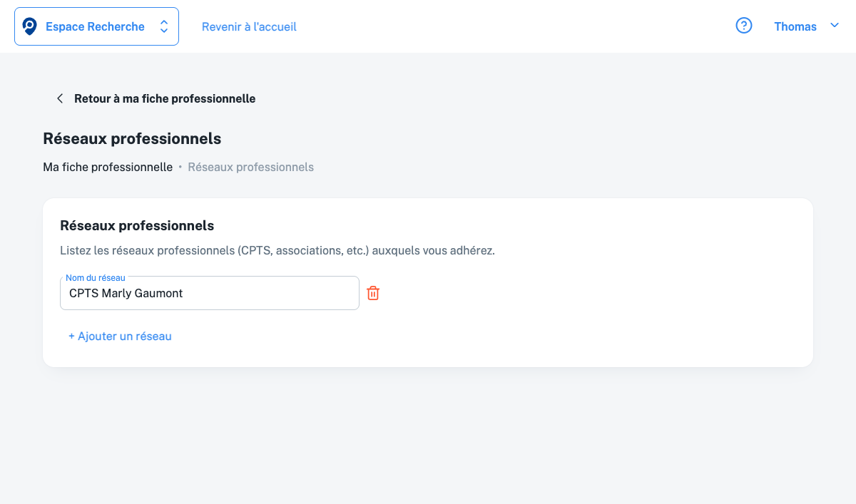The width and height of the screenshot is (856, 504).
Task: Click the Espace Recherche label in the selector
Action: click(95, 26)
